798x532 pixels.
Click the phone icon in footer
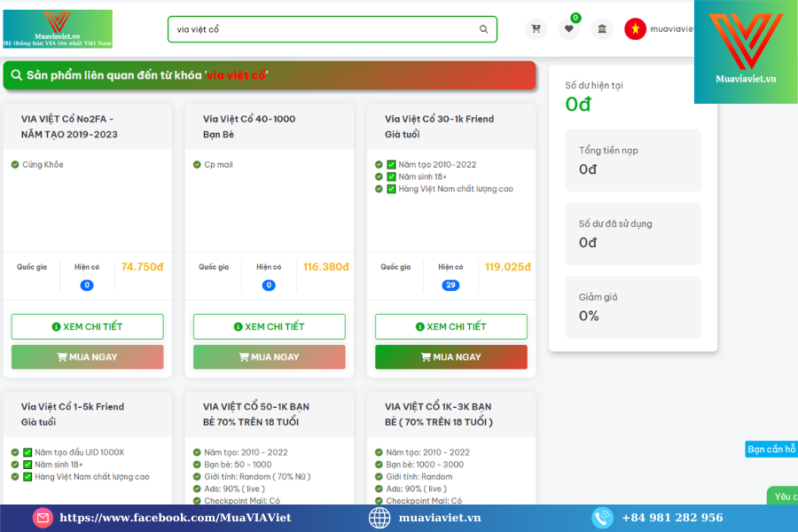coord(603,518)
